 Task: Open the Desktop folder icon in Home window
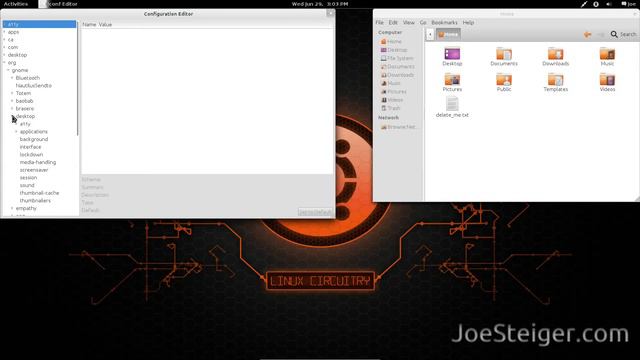[452, 54]
